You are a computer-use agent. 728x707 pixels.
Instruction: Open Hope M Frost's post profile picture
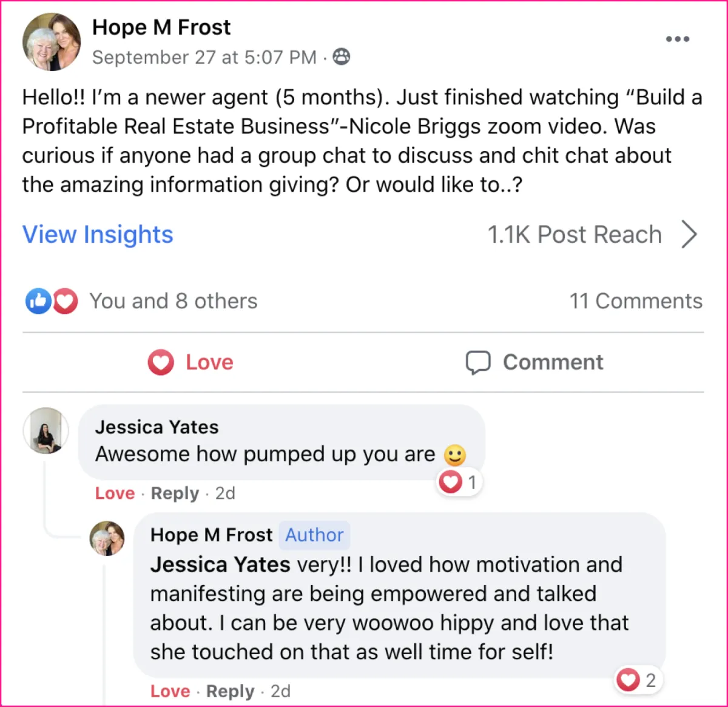pos(52,42)
